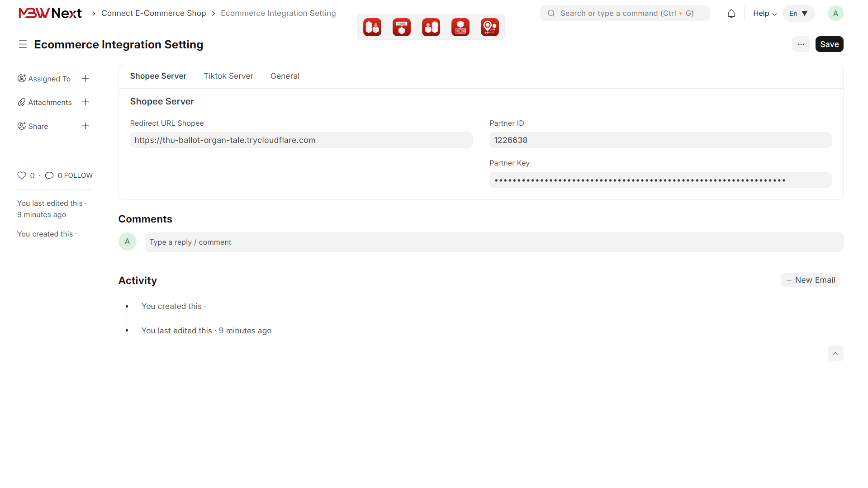The image size is (868, 488).
Task: Click the comment author avatar A
Action: (127, 242)
